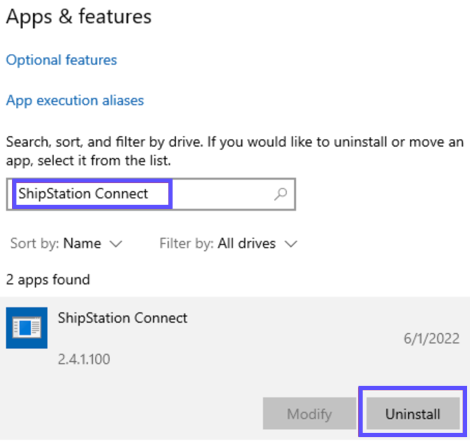This screenshot has height=441, width=470.
Task: Click the Apps & features heading
Action: [79, 17]
